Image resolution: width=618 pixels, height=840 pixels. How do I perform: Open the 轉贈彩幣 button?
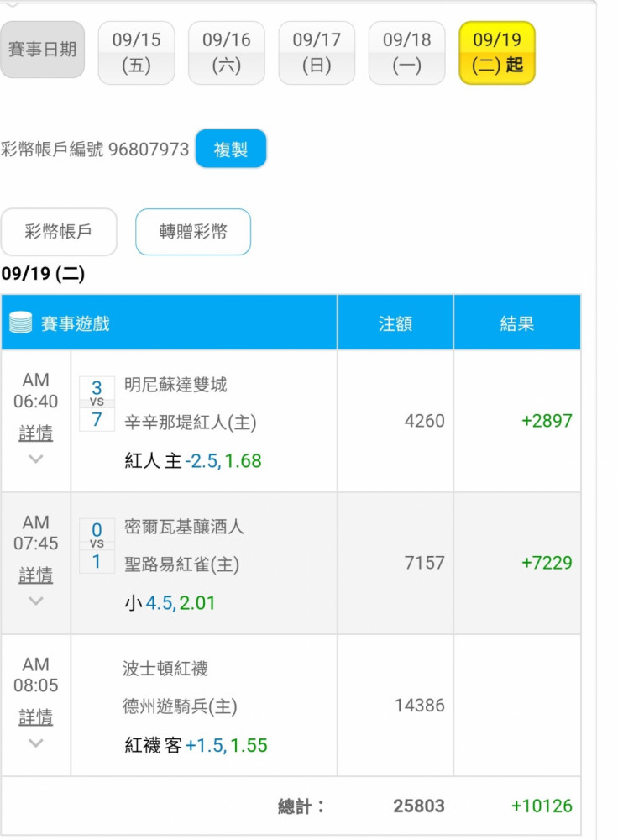(x=193, y=232)
